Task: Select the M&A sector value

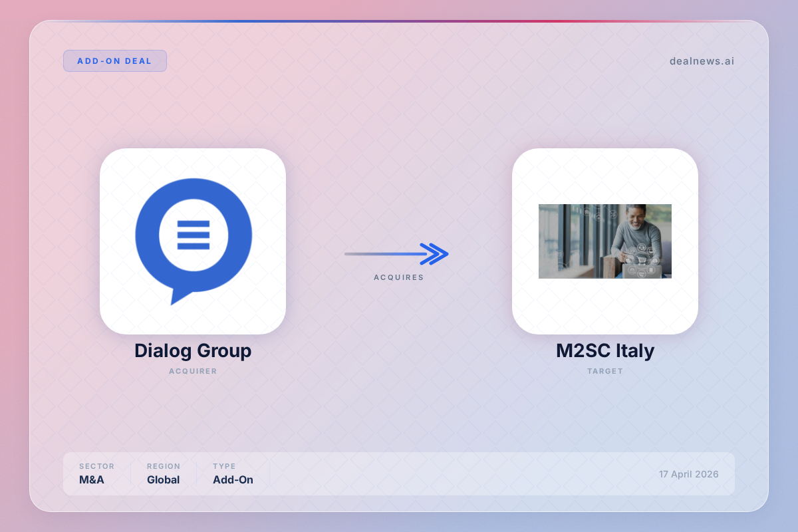Action: pos(92,479)
